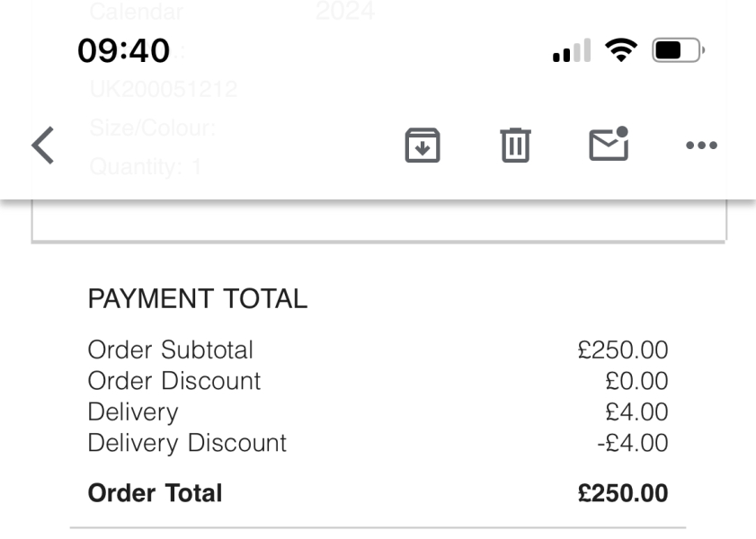756x539 pixels.
Task: Tap the 09:40 clock in status bar
Action: tap(123, 51)
